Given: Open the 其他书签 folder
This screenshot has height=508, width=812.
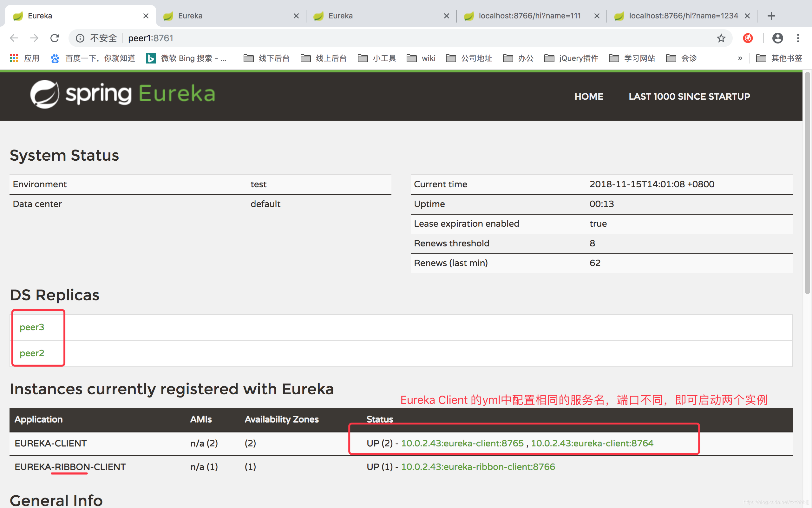Looking at the screenshot, I should click(779, 58).
